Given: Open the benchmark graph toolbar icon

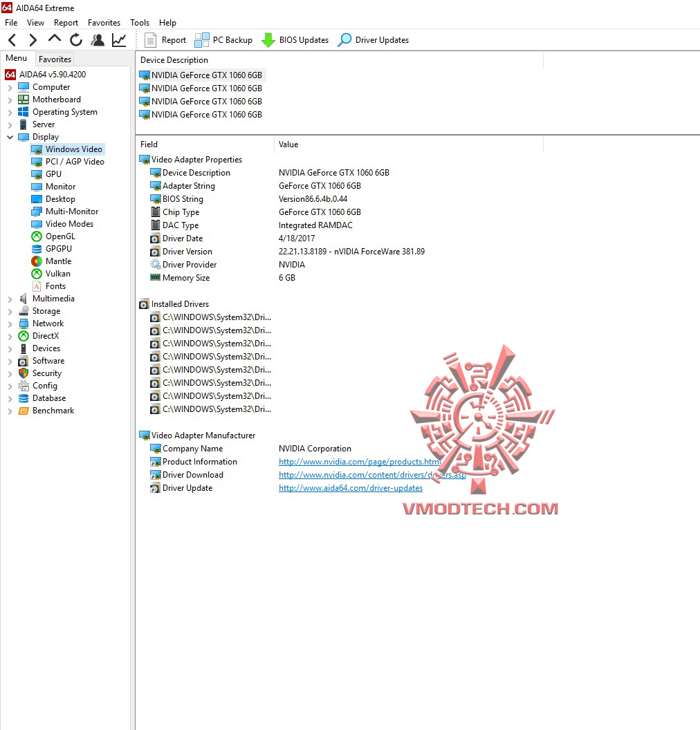Looking at the screenshot, I should coord(119,40).
